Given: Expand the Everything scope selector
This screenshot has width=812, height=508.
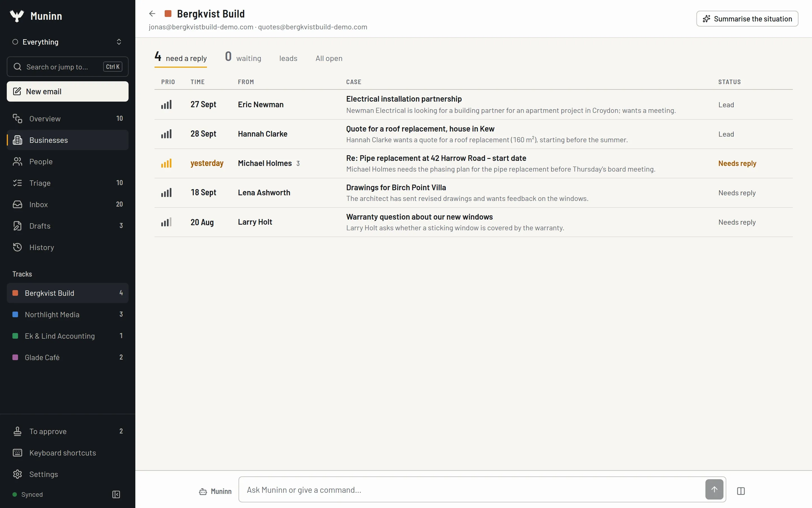Looking at the screenshot, I should point(67,42).
